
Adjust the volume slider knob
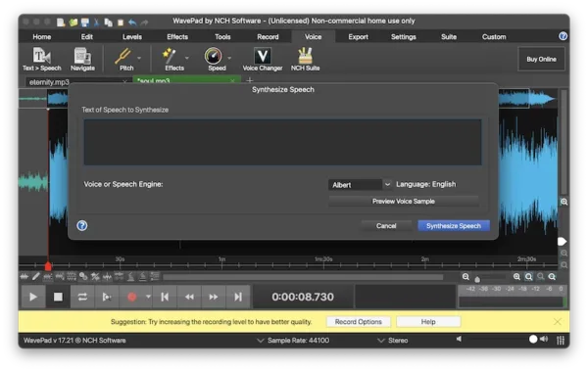tap(533, 339)
